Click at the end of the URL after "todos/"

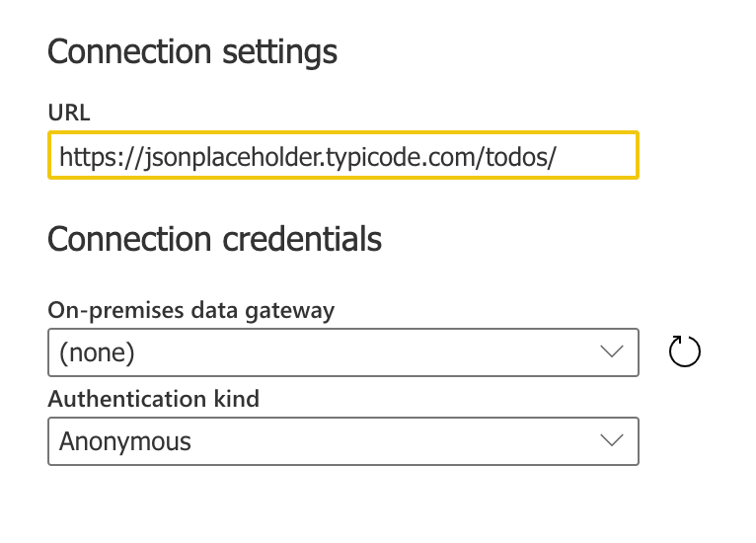click(559, 156)
